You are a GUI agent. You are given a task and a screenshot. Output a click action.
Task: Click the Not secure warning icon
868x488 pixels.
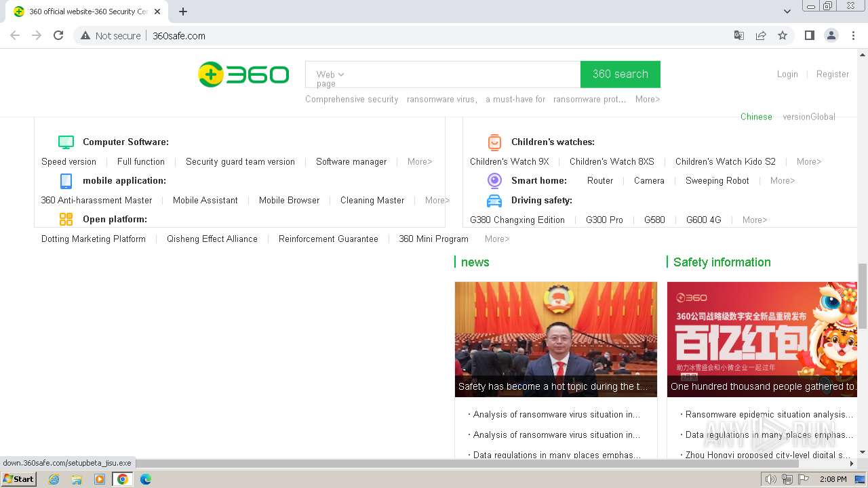click(x=85, y=35)
